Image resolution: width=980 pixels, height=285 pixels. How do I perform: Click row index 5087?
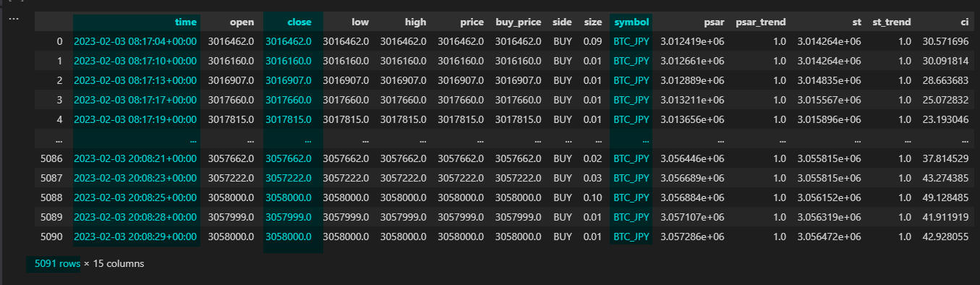coord(52,177)
